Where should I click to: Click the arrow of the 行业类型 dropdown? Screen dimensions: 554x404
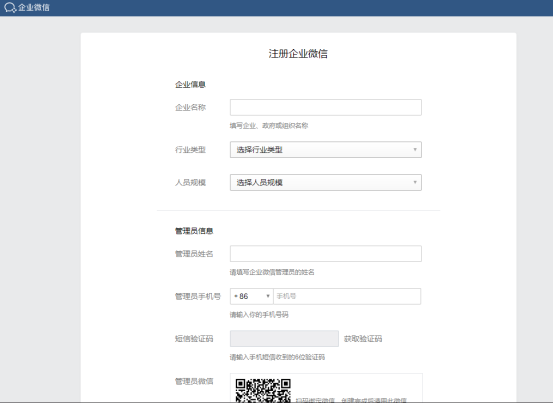[x=415, y=150]
